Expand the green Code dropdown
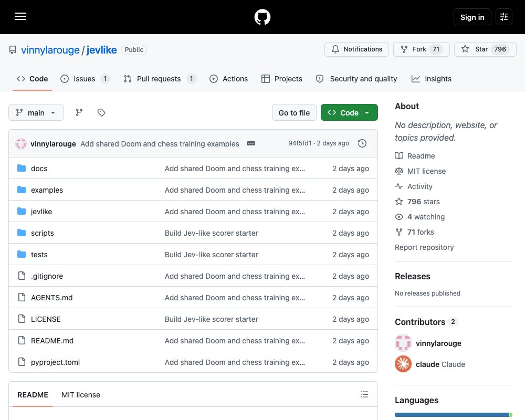Image resolution: width=525 pixels, height=420 pixels. (349, 112)
